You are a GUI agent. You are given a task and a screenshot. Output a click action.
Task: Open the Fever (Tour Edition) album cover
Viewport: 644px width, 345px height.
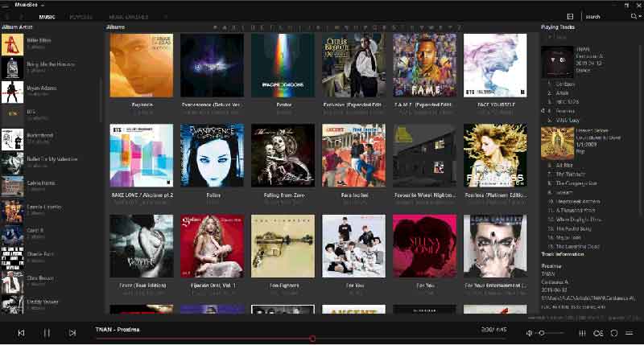click(142, 246)
